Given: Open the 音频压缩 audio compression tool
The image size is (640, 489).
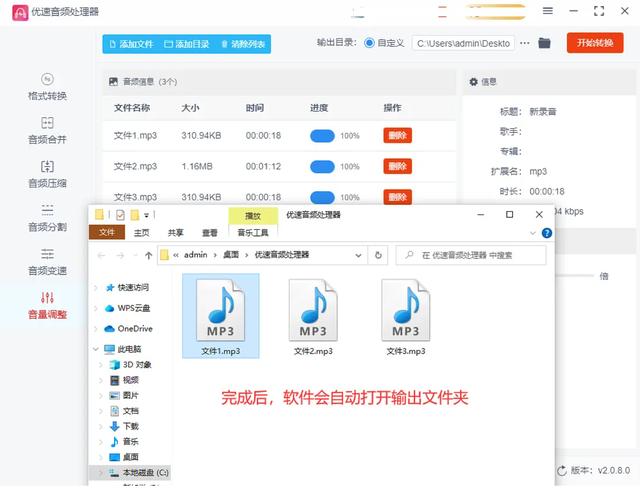Looking at the screenshot, I should 47,174.
